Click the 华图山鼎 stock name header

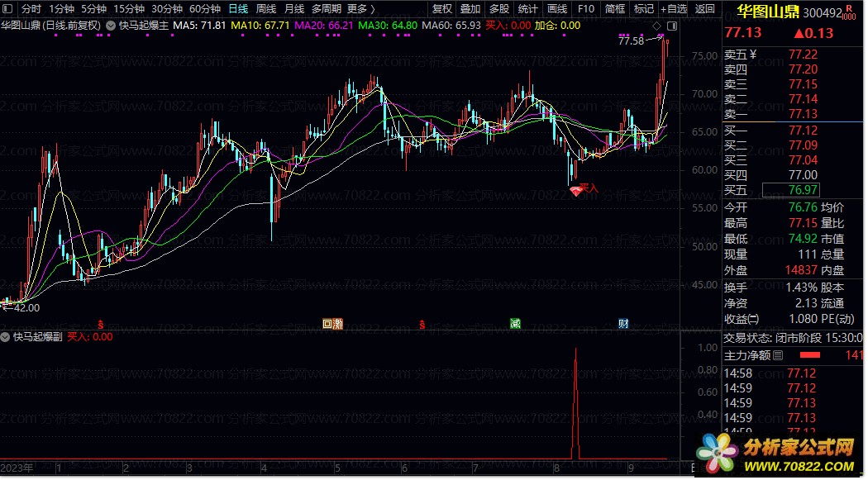pos(768,12)
